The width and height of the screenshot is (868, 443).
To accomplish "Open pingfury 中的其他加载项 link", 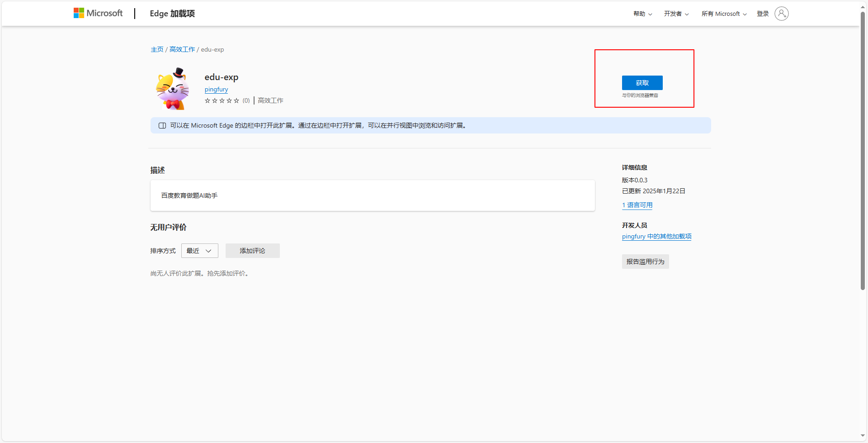I will point(656,236).
